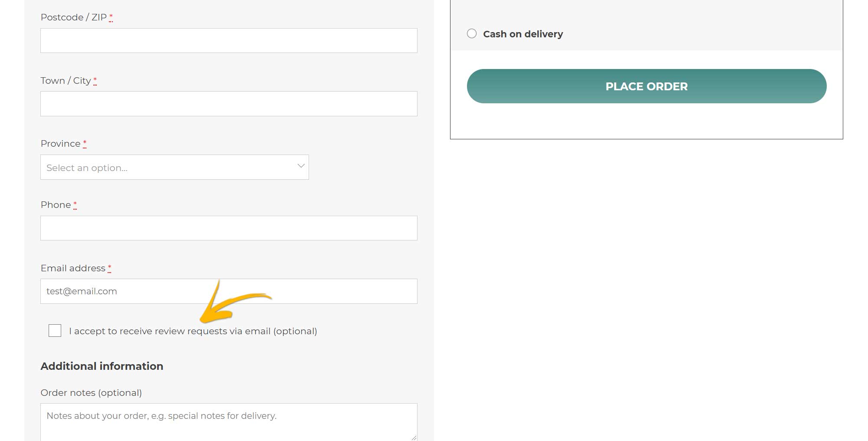The height and width of the screenshot is (441, 868).
Task: Click the required asterisk next to Town / City
Action: (x=95, y=80)
